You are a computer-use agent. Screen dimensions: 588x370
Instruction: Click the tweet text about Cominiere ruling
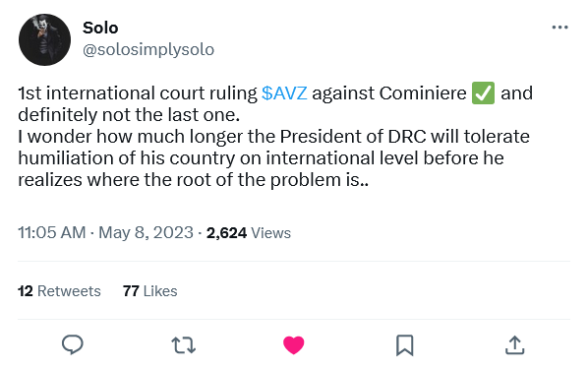coord(275,136)
